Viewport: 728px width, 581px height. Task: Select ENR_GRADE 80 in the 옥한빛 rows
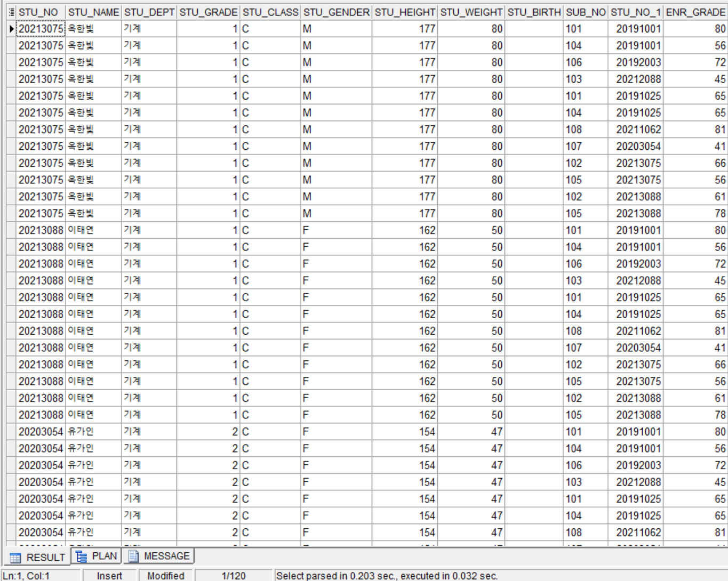tap(695, 29)
